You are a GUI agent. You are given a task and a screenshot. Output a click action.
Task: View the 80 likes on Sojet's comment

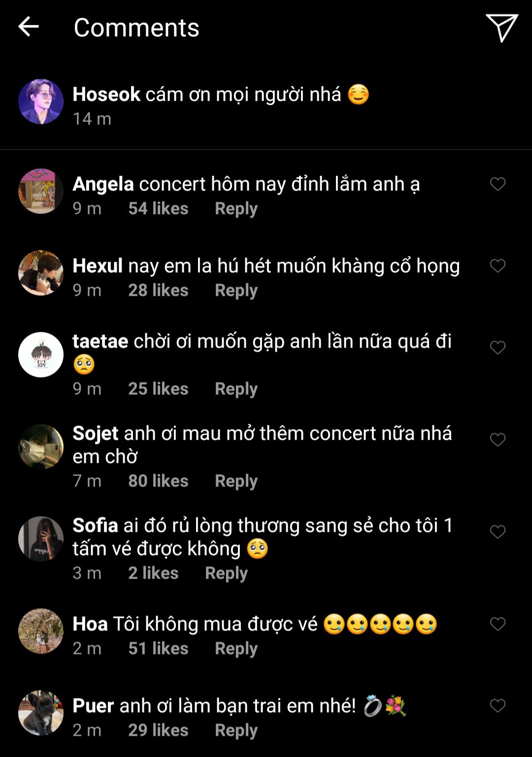pyautogui.click(x=158, y=481)
